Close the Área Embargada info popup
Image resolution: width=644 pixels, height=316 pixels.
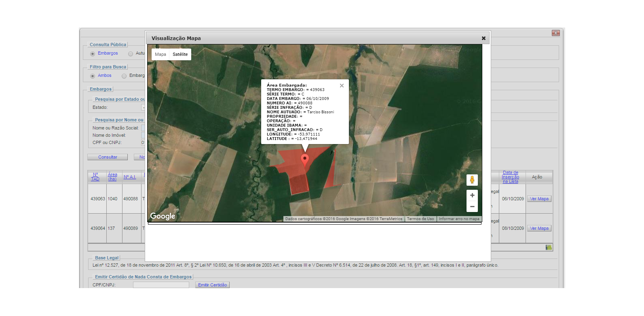coord(342,86)
